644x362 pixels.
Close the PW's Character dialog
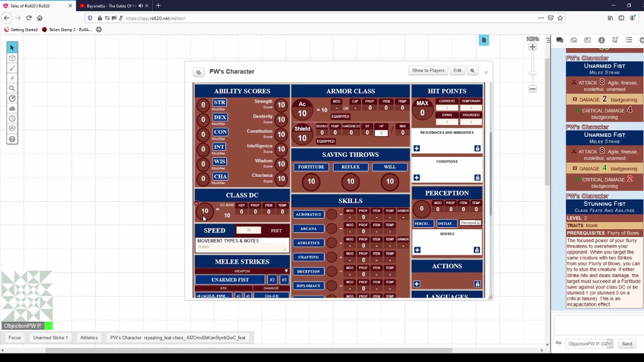point(486,72)
